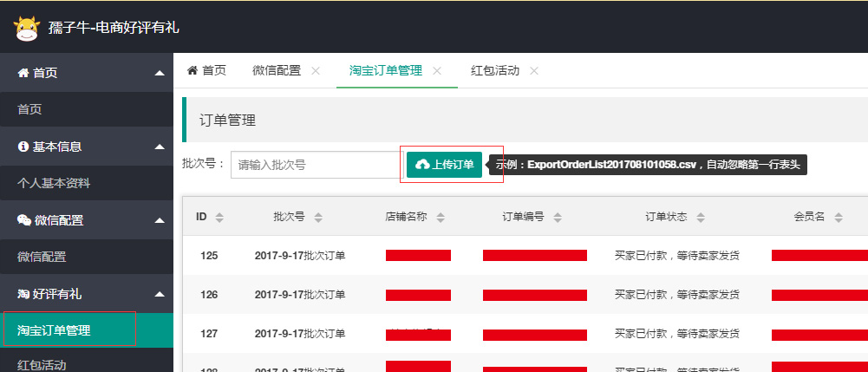Open 个人基本资料 in the sidebar
The width and height of the screenshot is (868, 372).
click(87, 183)
